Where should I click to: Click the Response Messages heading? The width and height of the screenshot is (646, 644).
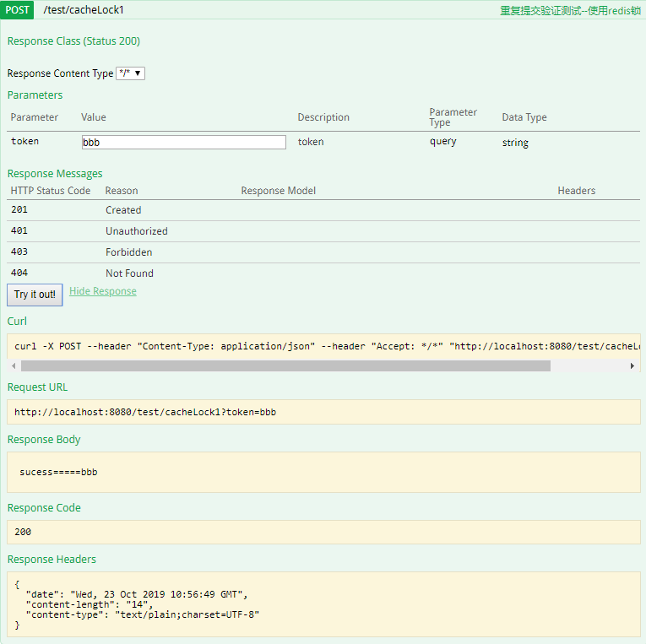tap(55, 174)
